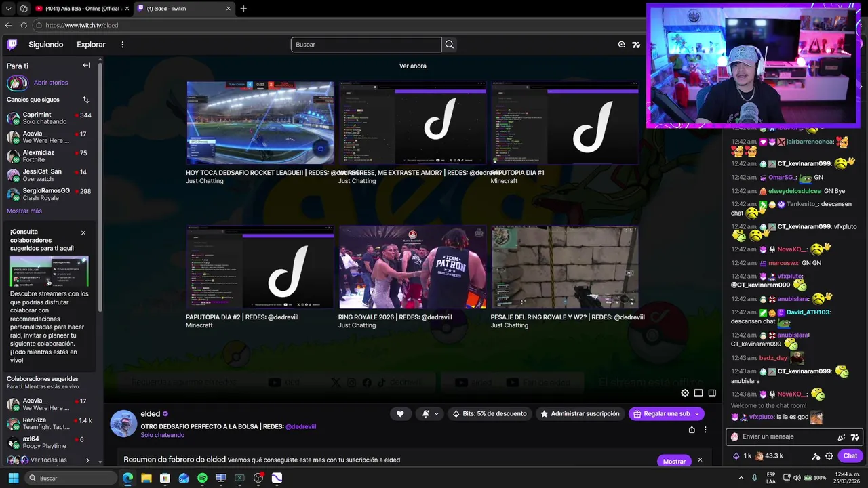The image size is (868, 488).
Task: Click the channel points icon near 1 k
Action: pyautogui.click(x=736, y=456)
